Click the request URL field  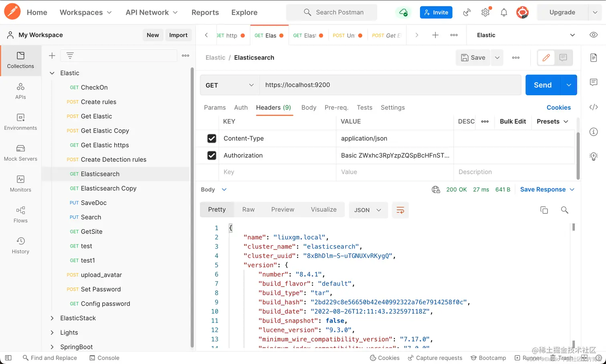(390, 85)
